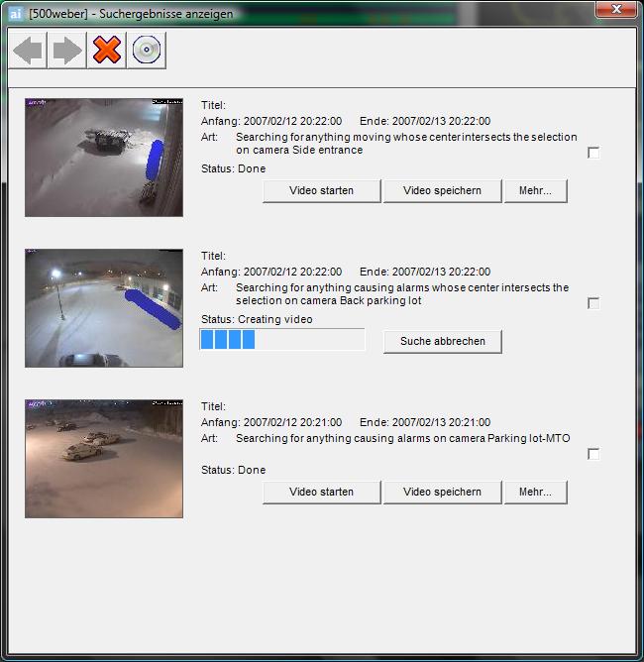This screenshot has height=662, width=644.
Task: Open Mehr... for Side entrance result
Action: [536, 191]
